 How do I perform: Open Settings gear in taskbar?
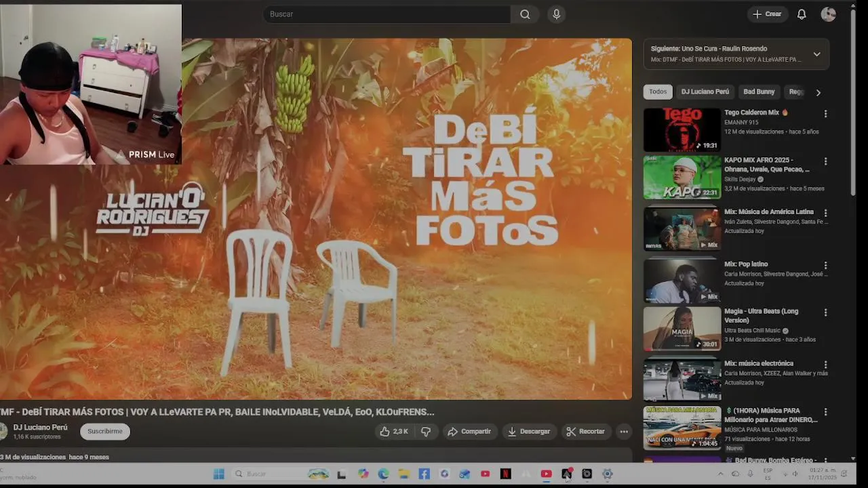[x=607, y=474]
